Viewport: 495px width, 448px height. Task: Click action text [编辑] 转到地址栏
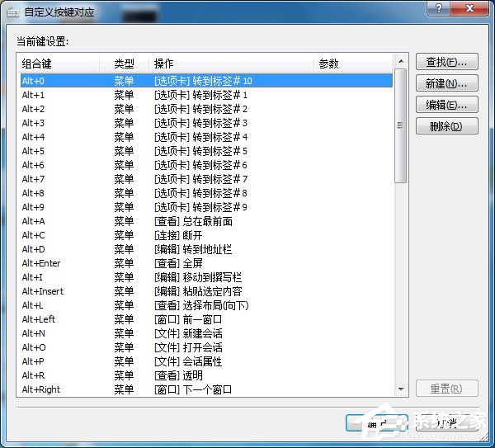pos(193,249)
